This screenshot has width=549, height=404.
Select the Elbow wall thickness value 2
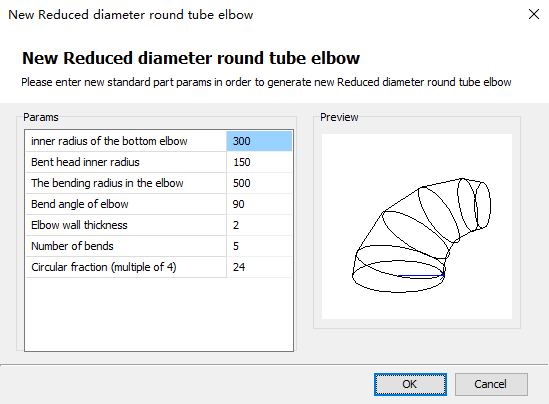[x=259, y=225]
